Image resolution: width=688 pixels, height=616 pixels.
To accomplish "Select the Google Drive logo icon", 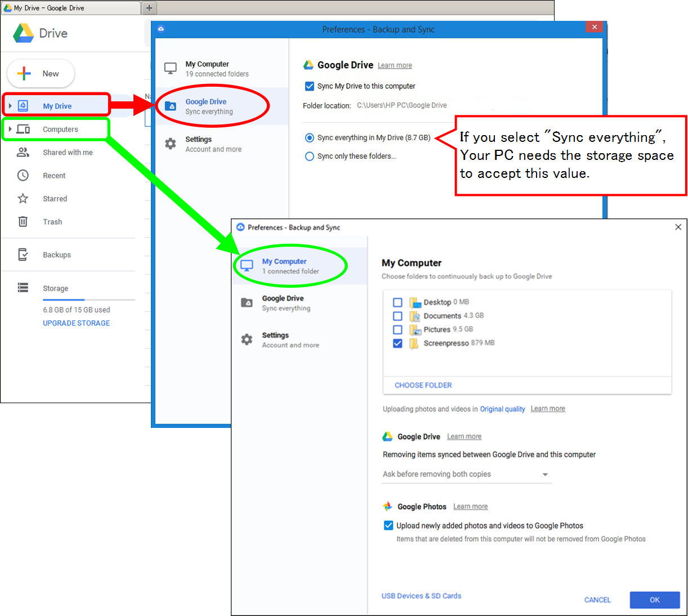I will point(23,33).
